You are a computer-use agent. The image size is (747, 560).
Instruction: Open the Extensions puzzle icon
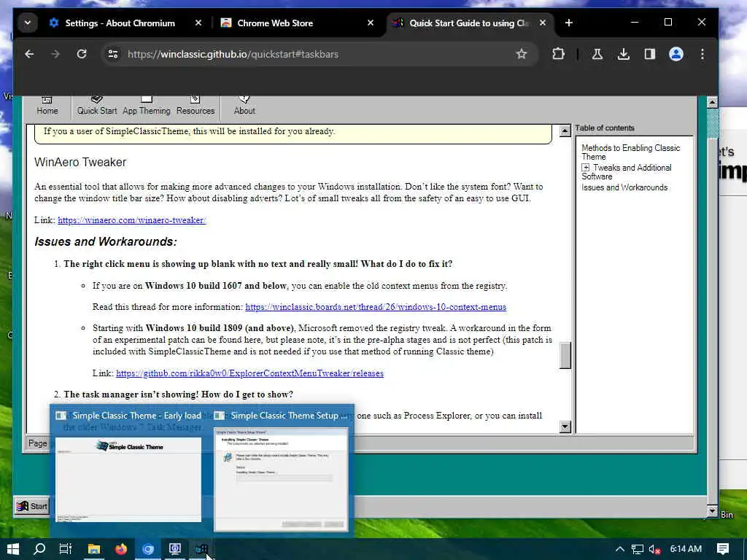[x=558, y=54]
